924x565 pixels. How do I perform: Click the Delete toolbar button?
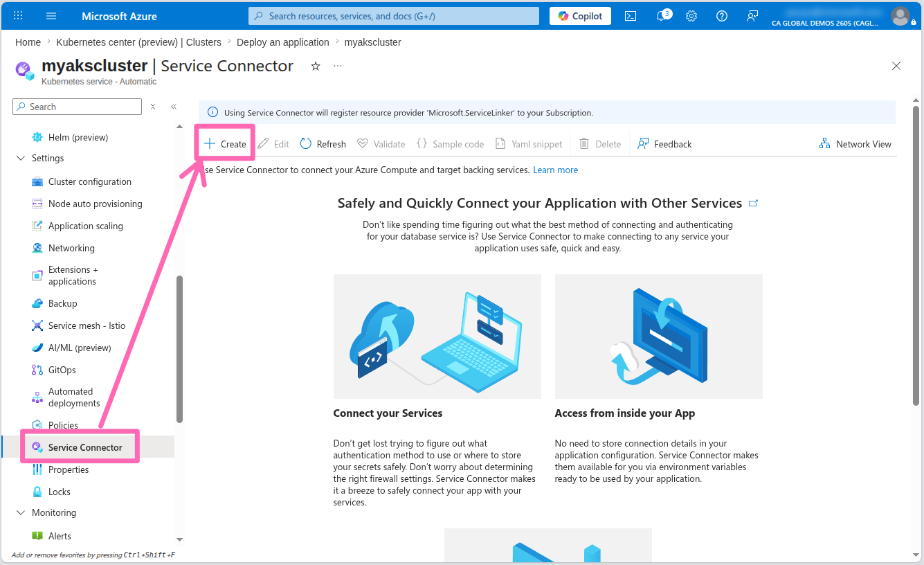click(x=600, y=144)
